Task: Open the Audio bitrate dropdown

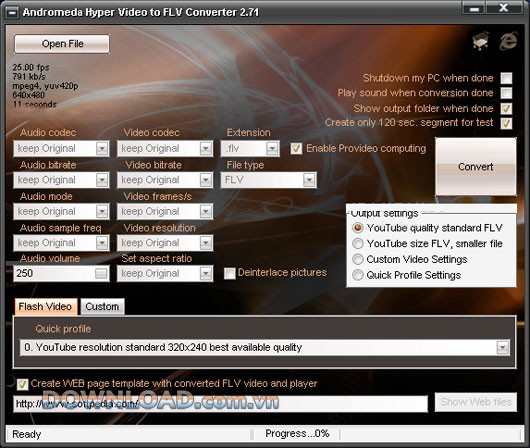Action: pos(102,180)
